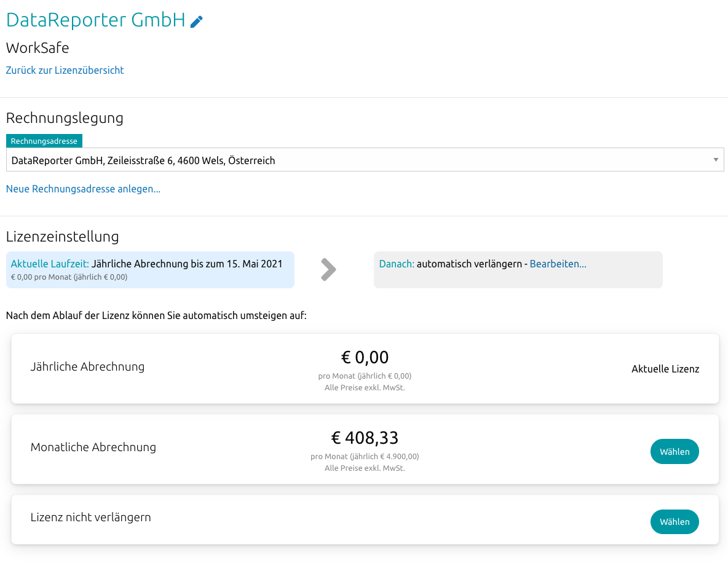Click Neue Rechnungsadresse anlegen link
Image resolution: width=728 pixels, height=563 pixels.
coord(83,189)
